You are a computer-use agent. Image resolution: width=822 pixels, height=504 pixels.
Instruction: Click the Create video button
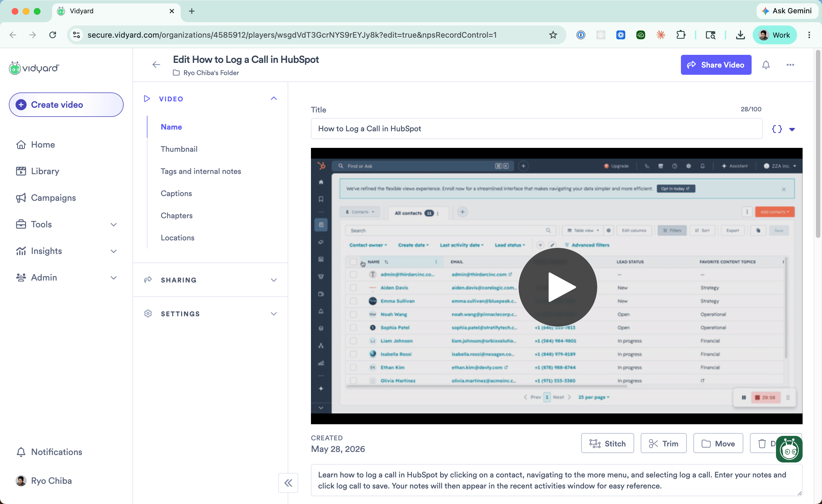[x=66, y=105]
